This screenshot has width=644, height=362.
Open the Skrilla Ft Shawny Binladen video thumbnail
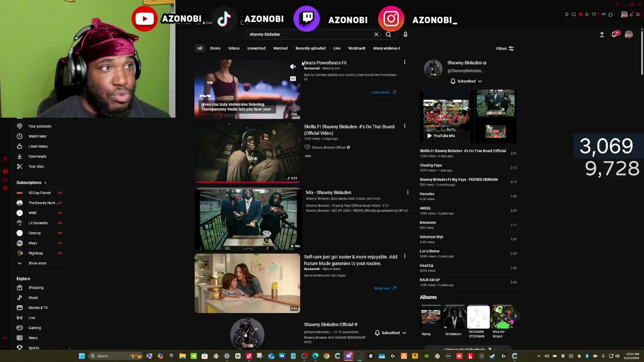pos(247,152)
